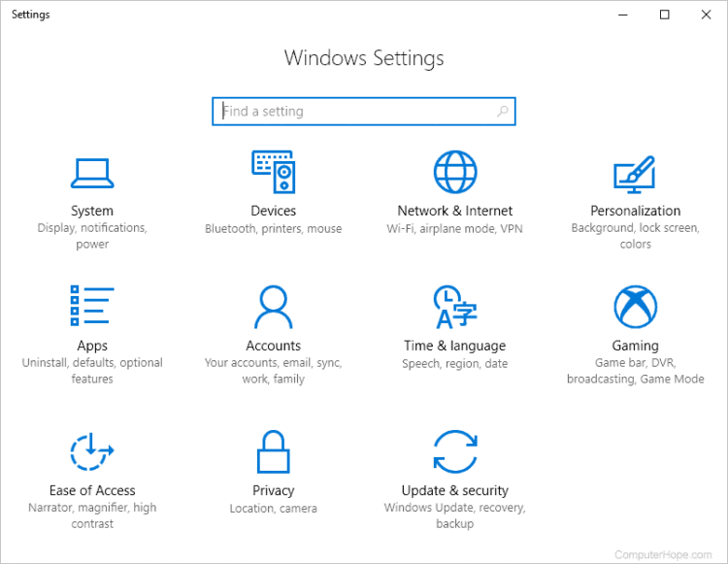728x564 pixels.
Task: Open the Time & language icon
Action: 455,307
